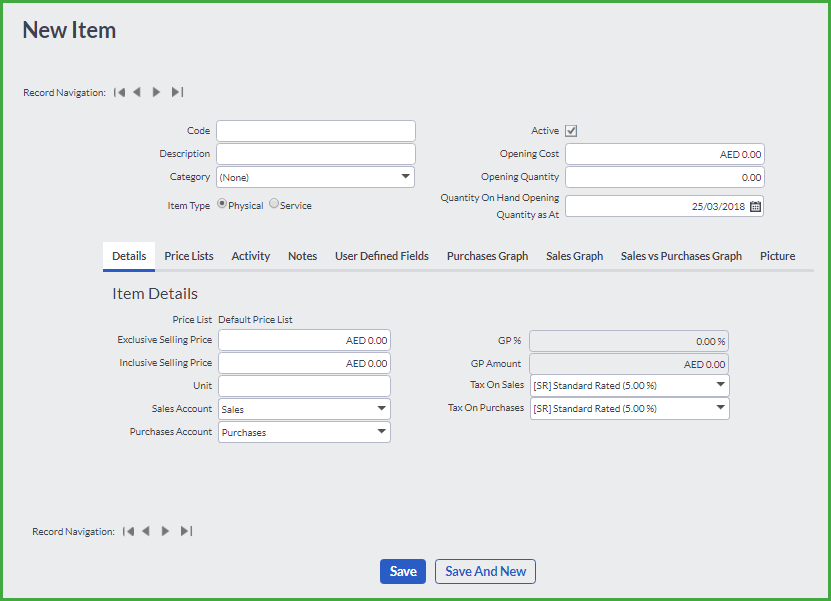831x601 pixels.
Task: Click the Inclusive Selling Price field
Action: tap(304, 364)
